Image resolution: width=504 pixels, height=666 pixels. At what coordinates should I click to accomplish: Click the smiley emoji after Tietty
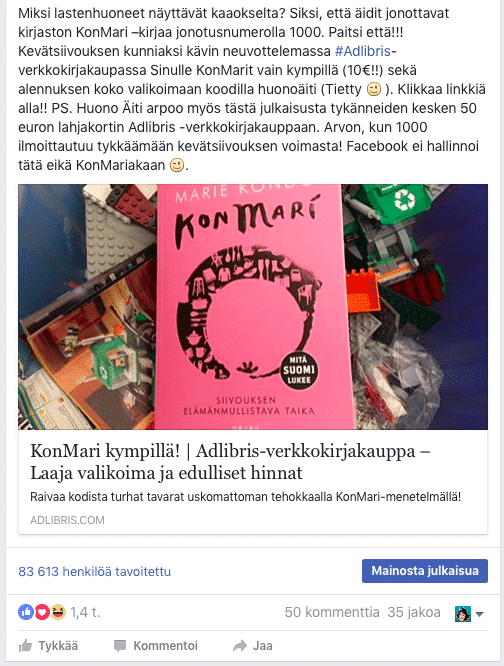pyautogui.click(x=374, y=90)
